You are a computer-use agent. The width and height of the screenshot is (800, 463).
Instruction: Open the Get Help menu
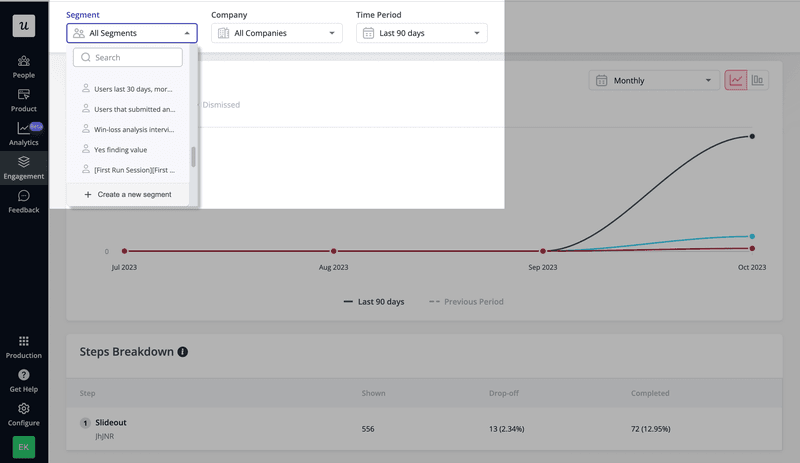(x=23, y=381)
